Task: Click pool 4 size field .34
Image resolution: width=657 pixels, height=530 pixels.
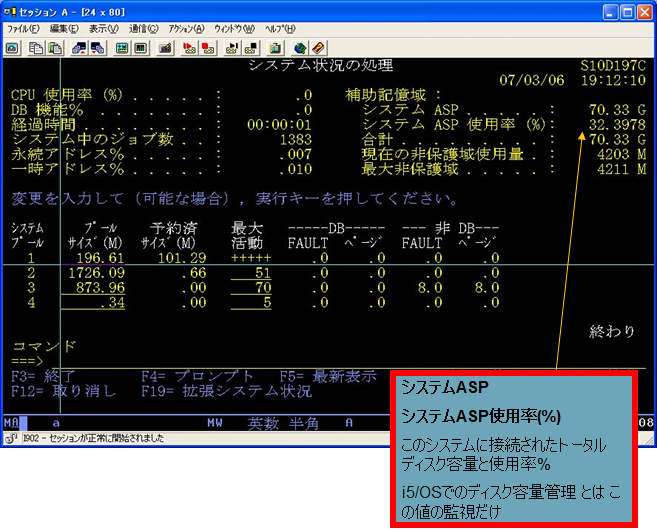Action: 93,303
